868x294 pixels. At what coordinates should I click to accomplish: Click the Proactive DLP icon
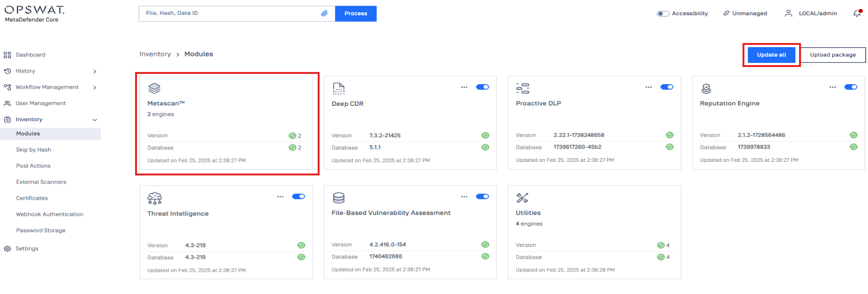(522, 88)
